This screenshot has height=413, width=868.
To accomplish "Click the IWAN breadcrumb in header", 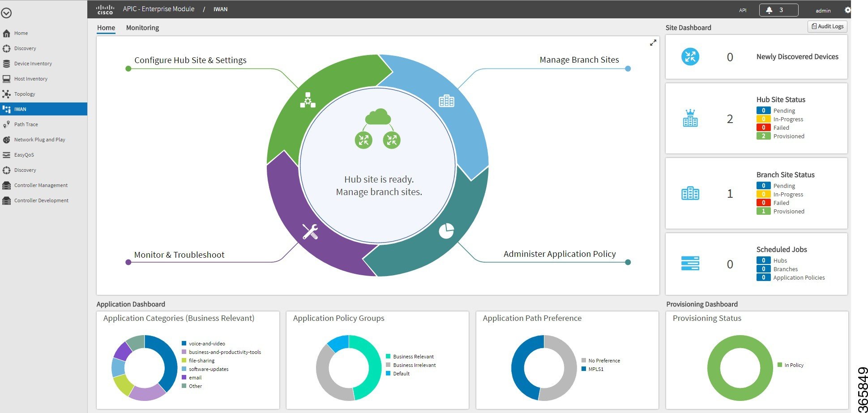I will (220, 9).
